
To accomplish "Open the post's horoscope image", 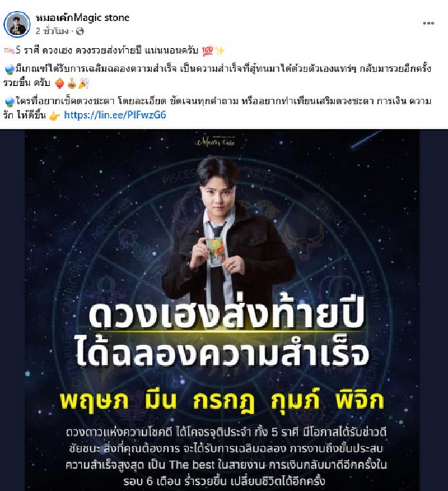I will pos(224,310).
